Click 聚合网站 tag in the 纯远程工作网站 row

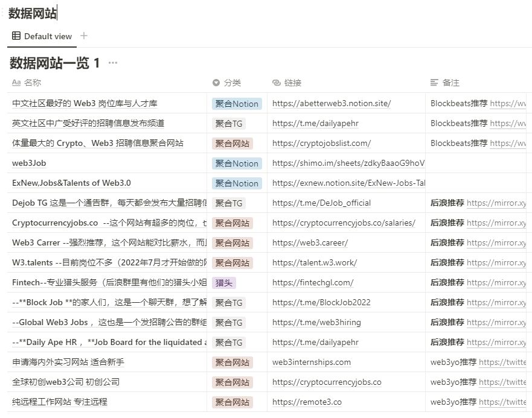point(232,402)
